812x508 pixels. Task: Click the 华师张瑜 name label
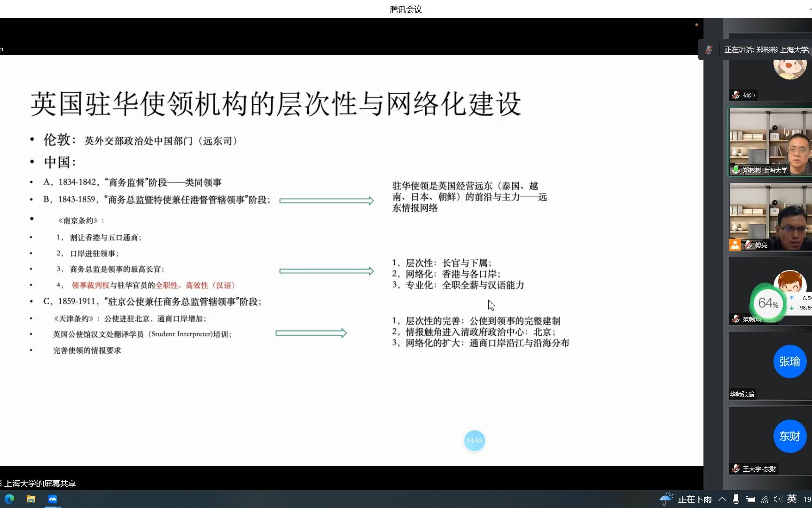[742, 394]
